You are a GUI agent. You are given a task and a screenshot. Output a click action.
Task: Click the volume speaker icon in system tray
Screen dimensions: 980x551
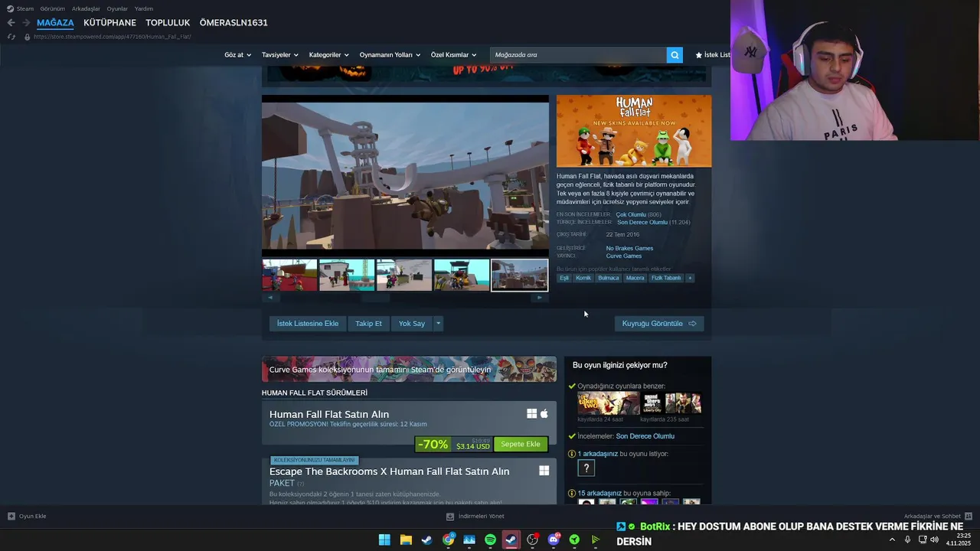[x=934, y=540]
